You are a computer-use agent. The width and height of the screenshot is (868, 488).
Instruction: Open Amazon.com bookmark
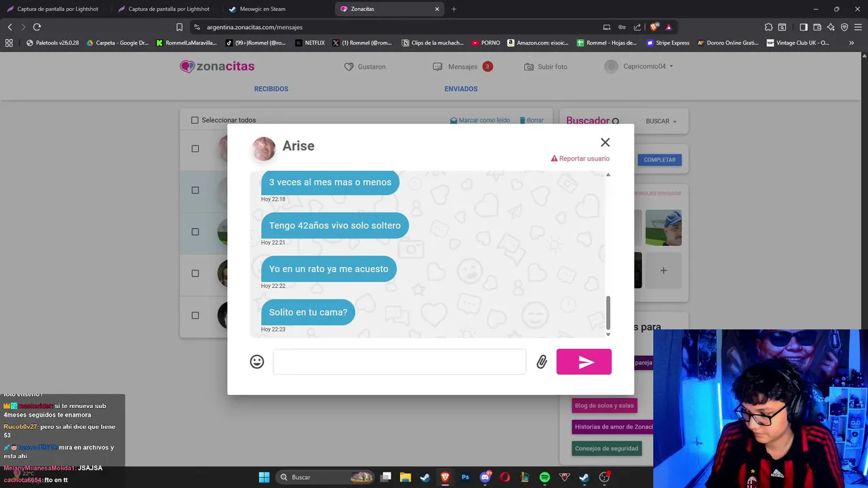point(538,43)
